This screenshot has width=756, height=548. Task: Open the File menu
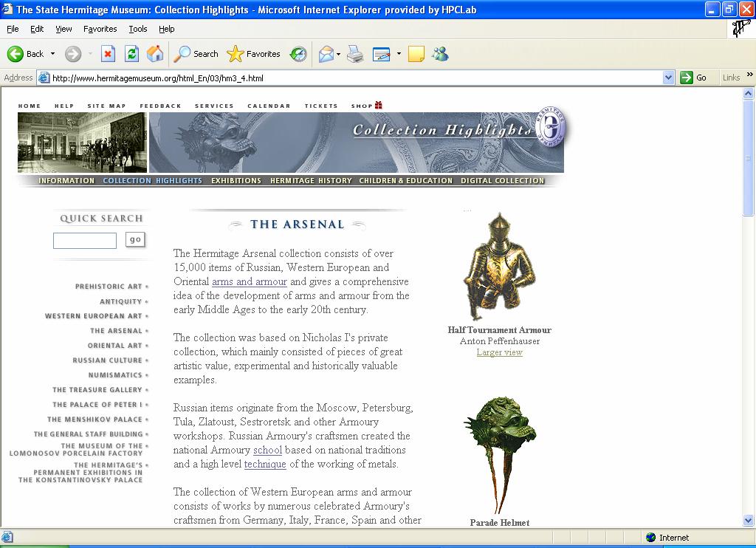(13, 29)
